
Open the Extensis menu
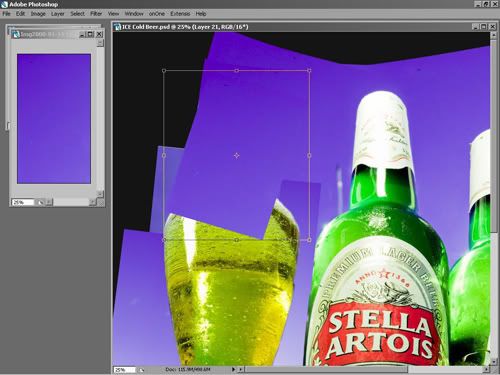click(x=180, y=14)
